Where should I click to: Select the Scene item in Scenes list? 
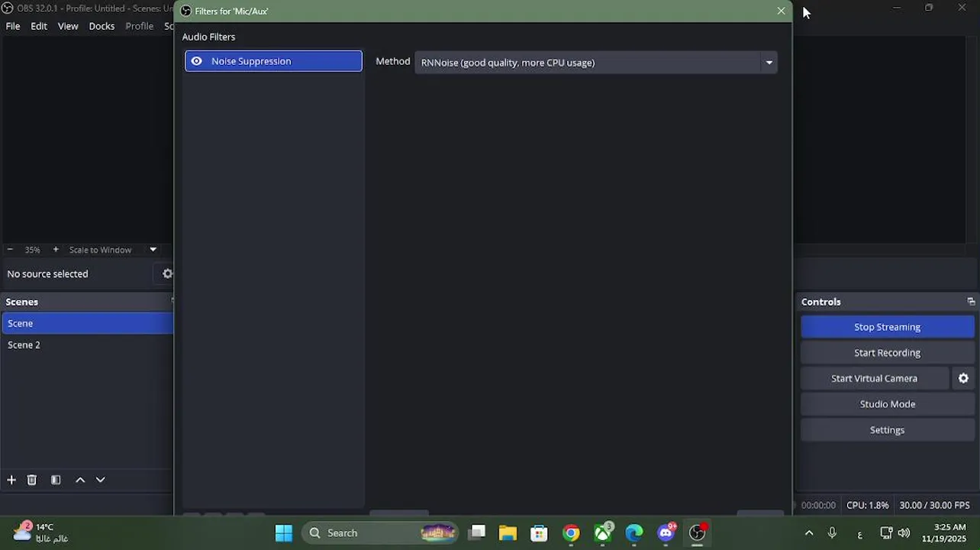point(88,323)
